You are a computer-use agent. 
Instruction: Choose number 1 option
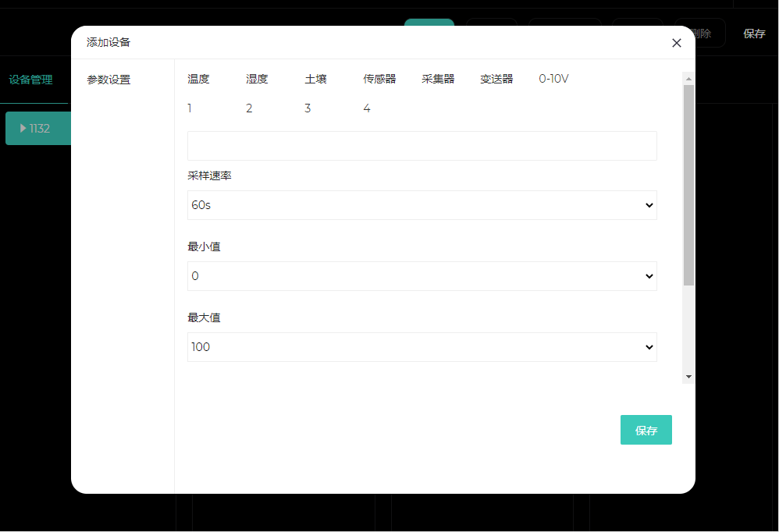190,108
